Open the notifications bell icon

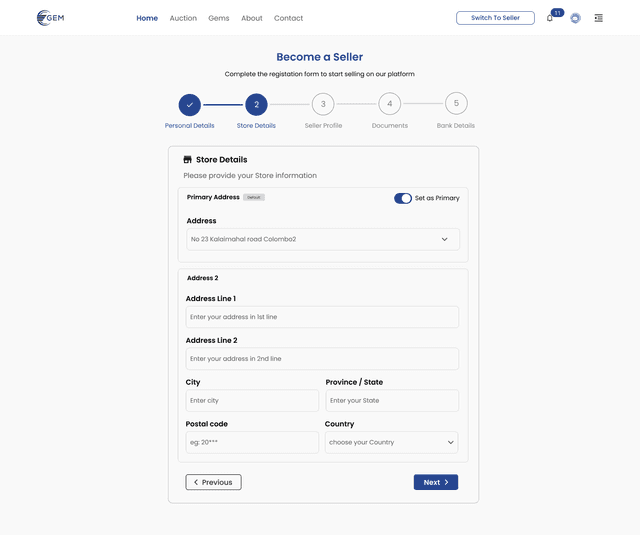click(550, 18)
